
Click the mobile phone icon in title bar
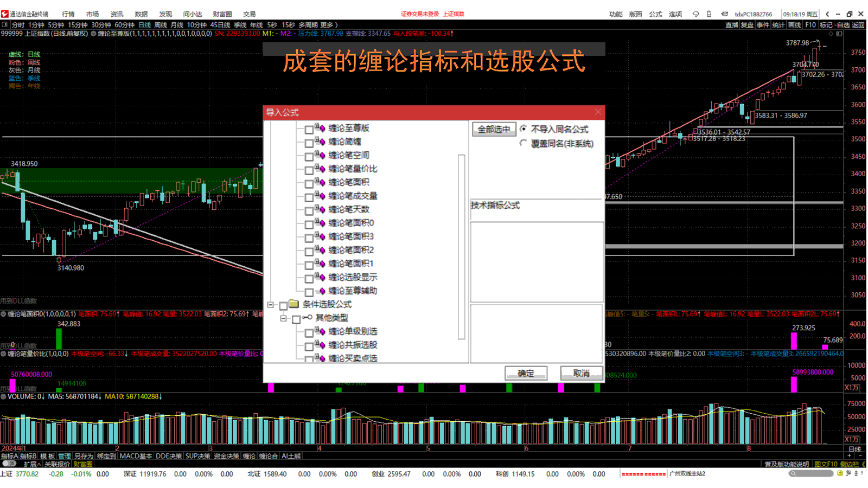[x=709, y=14]
